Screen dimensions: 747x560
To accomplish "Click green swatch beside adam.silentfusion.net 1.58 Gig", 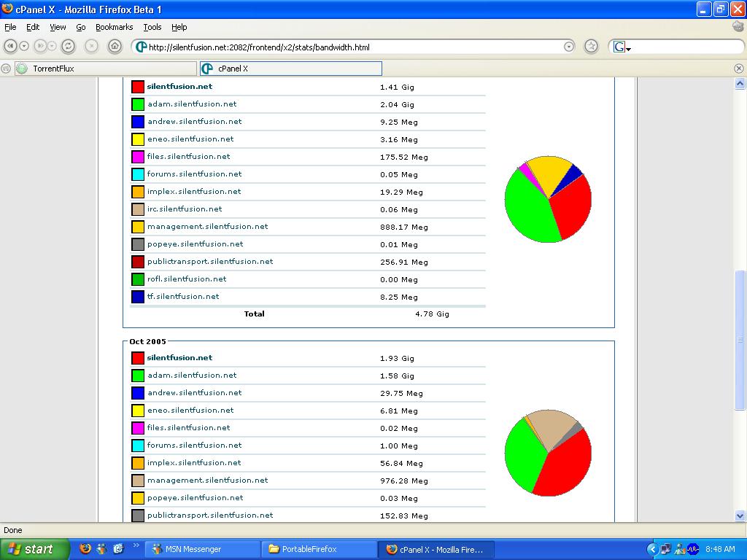I will click(x=138, y=376).
